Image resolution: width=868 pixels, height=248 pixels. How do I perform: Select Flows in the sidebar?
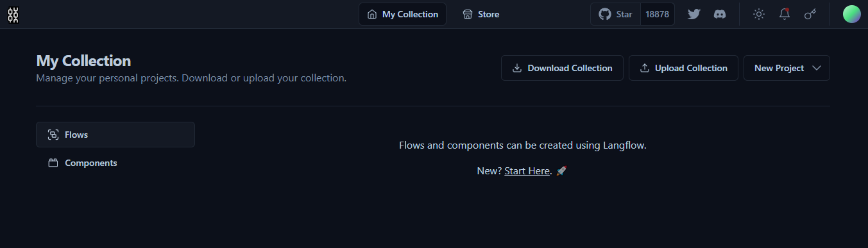[x=115, y=135]
